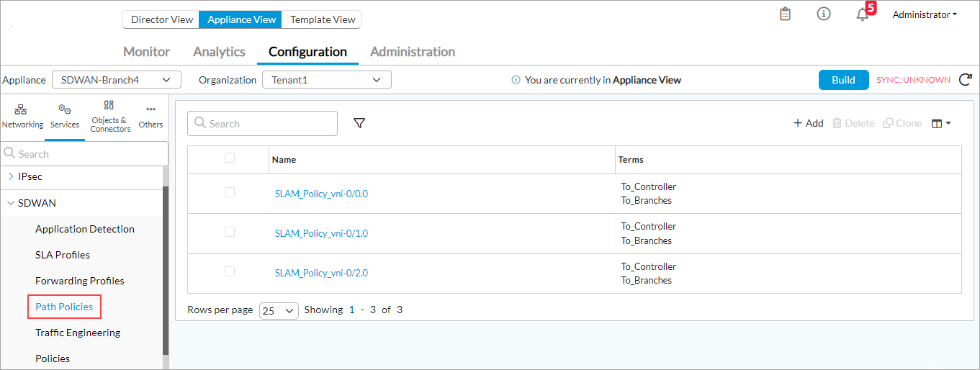The width and height of the screenshot is (980, 370).
Task: Open the notifications bell icon
Action: click(x=863, y=14)
